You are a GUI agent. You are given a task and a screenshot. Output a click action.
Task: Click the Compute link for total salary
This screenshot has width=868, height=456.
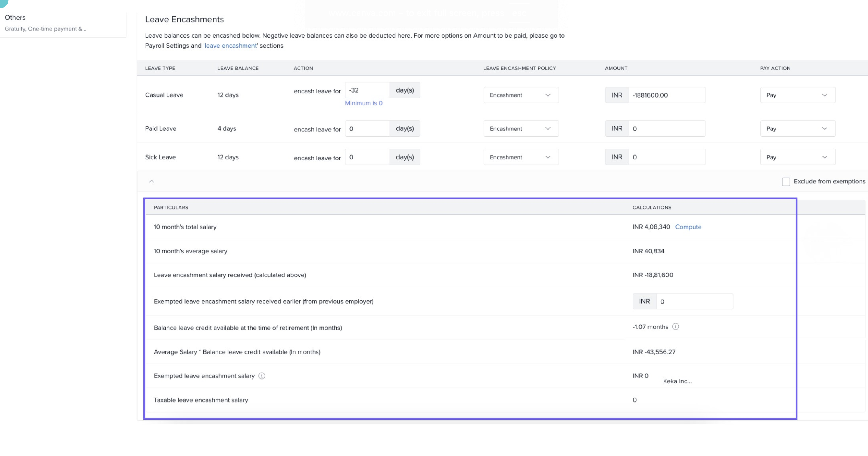(x=688, y=227)
